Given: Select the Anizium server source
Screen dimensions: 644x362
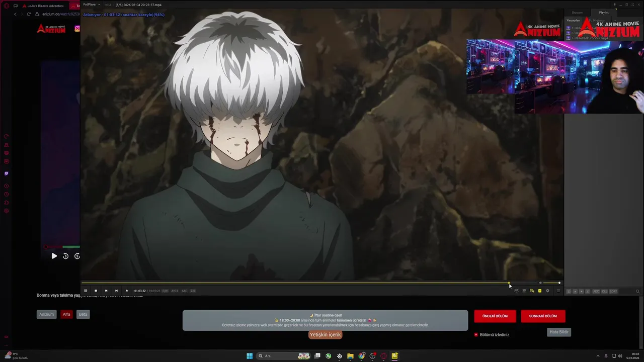Looking at the screenshot, I should [x=46, y=314].
